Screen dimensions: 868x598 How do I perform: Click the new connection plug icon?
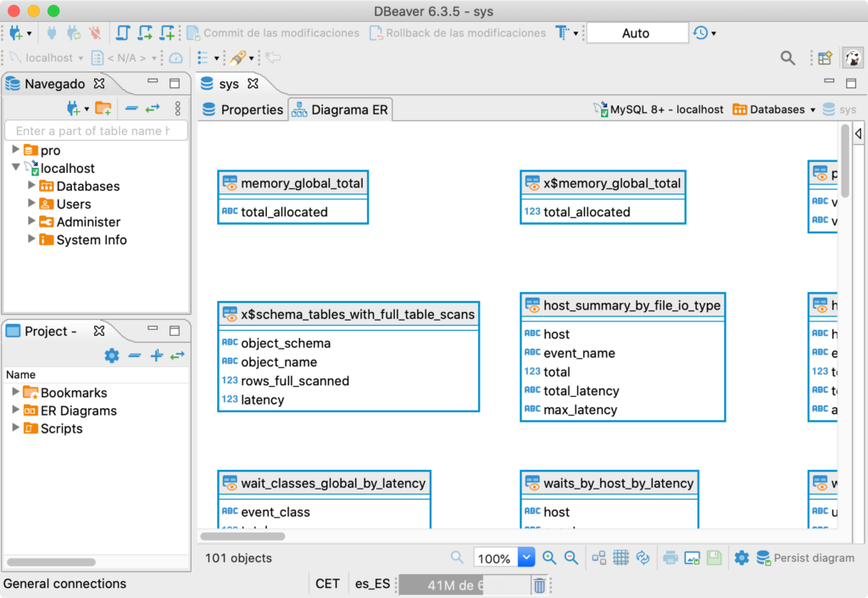coord(15,33)
